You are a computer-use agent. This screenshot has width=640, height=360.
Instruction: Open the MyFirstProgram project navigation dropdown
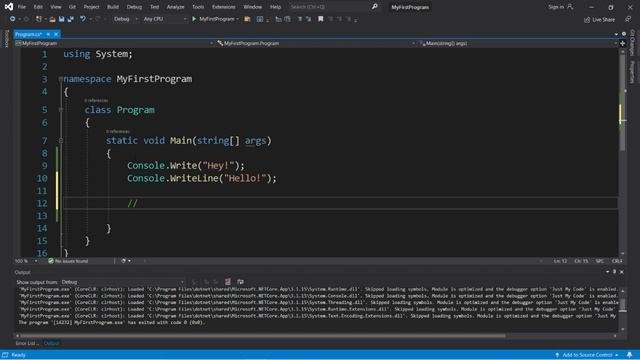114,43
